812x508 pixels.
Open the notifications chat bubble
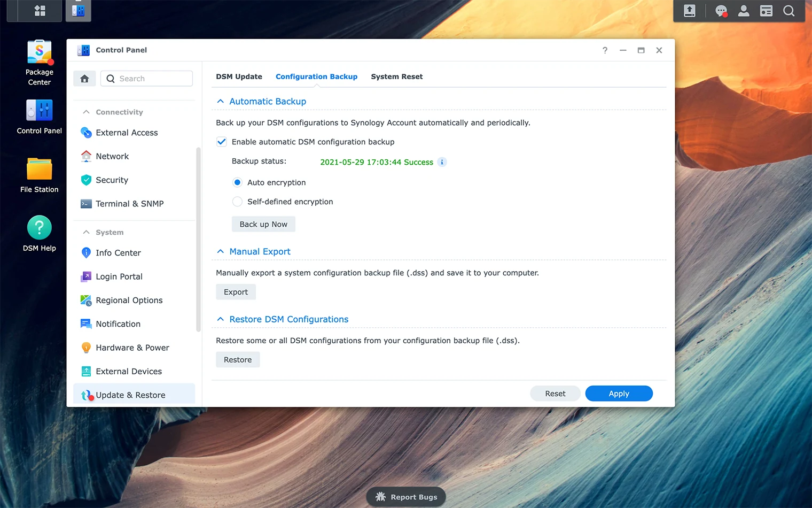tap(721, 11)
